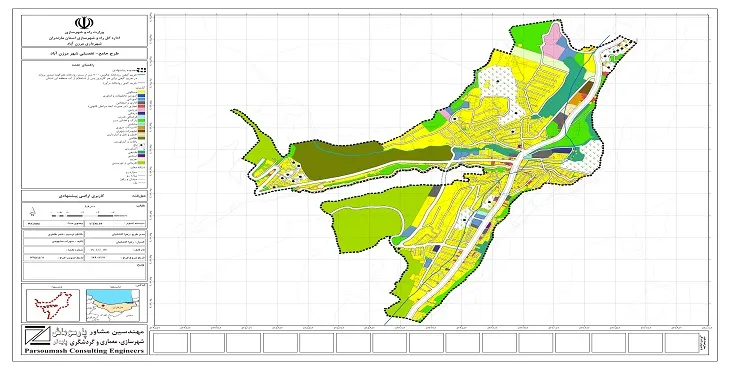This screenshot has height=370, width=730.
Task: Open the red dashed city boundary inset map
Action: pyautogui.click(x=53, y=305)
